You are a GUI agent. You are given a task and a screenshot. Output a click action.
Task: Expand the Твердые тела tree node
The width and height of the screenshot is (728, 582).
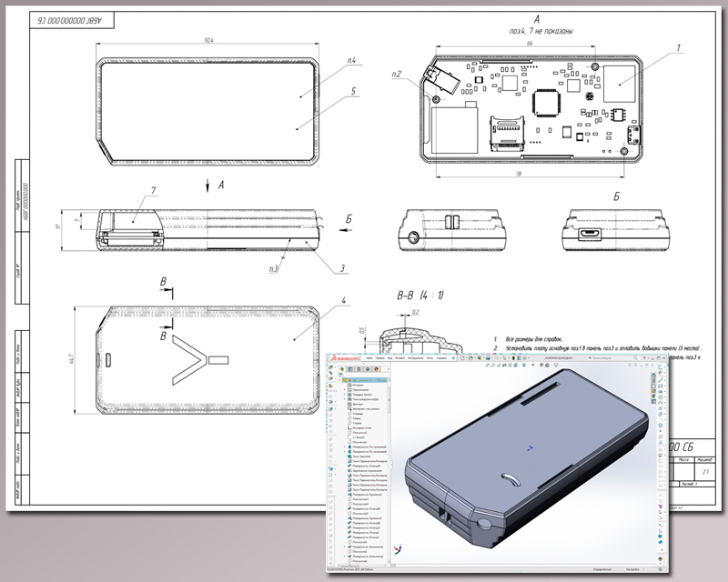[345, 395]
